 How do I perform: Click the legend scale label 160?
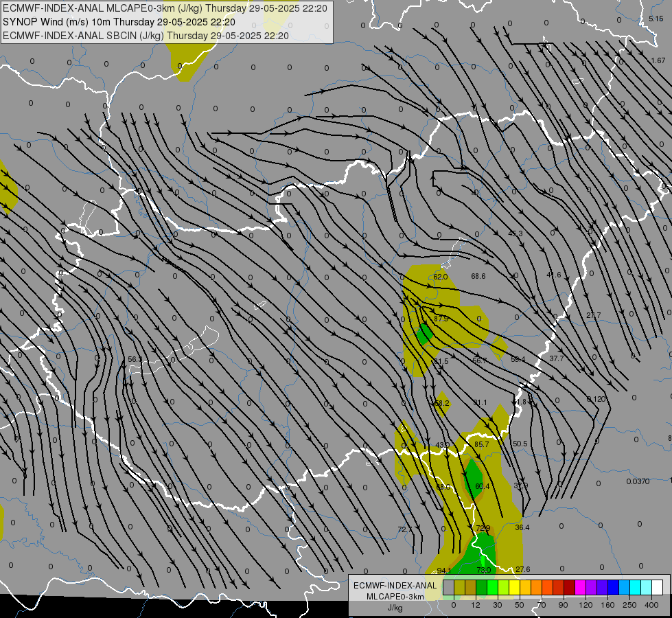click(607, 605)
